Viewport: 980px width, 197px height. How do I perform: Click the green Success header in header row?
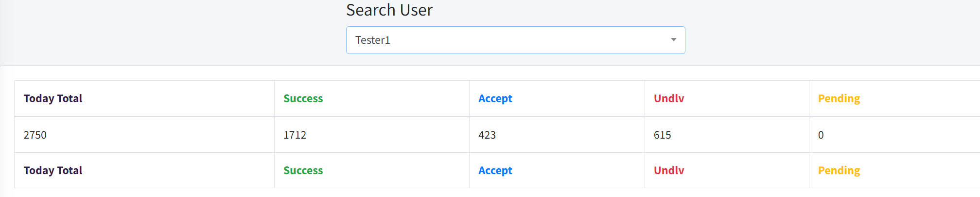click(303, 99)
